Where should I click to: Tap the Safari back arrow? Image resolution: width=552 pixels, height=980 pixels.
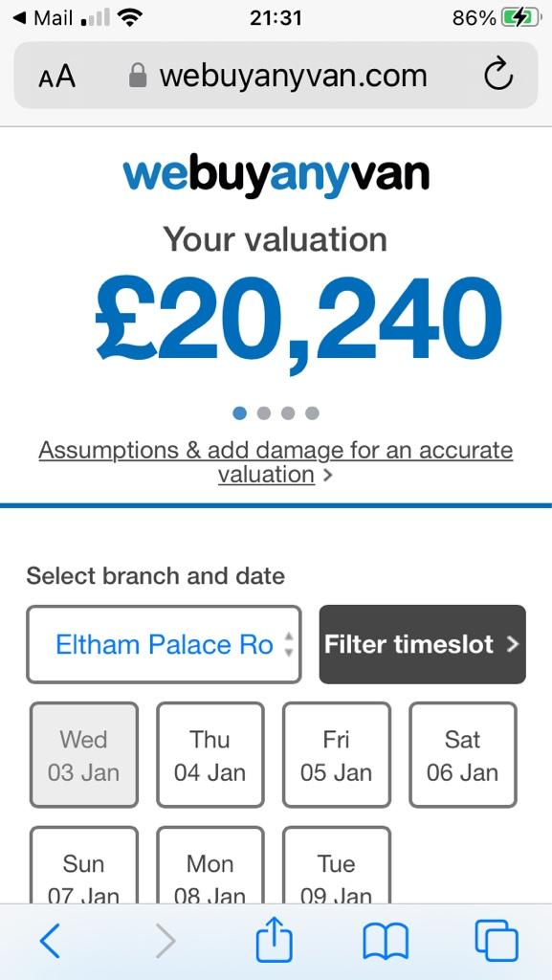[x=51, y=941]
